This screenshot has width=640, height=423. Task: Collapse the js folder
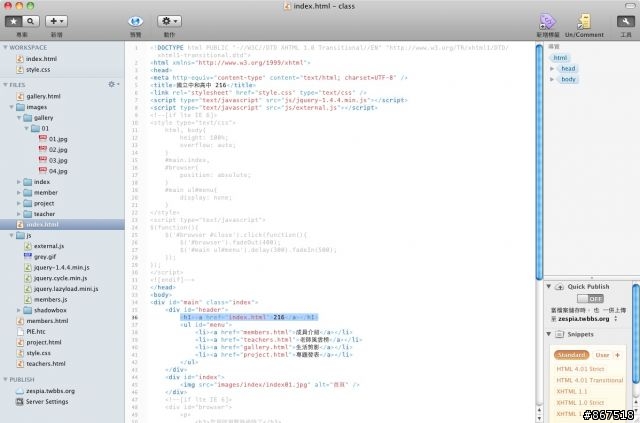click(12, 236)
